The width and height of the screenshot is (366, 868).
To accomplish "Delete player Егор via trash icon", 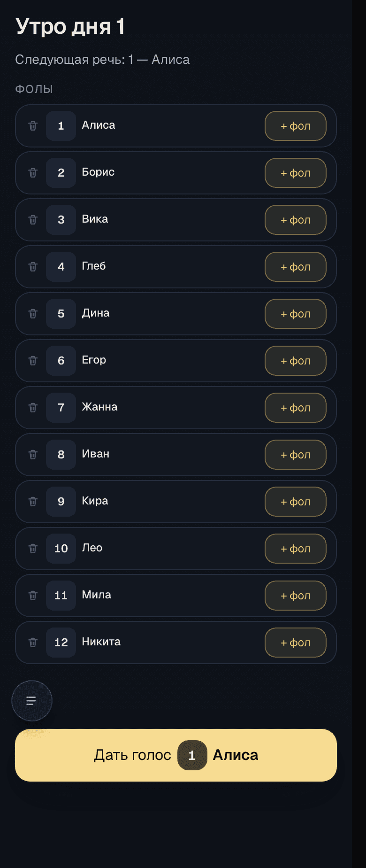I will pyautogui.click(x=33, y=361).
